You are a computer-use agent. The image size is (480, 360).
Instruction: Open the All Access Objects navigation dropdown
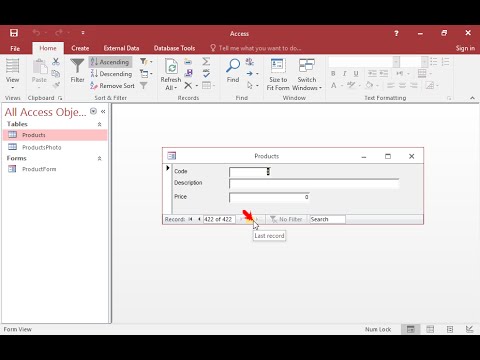pos(93,111)
